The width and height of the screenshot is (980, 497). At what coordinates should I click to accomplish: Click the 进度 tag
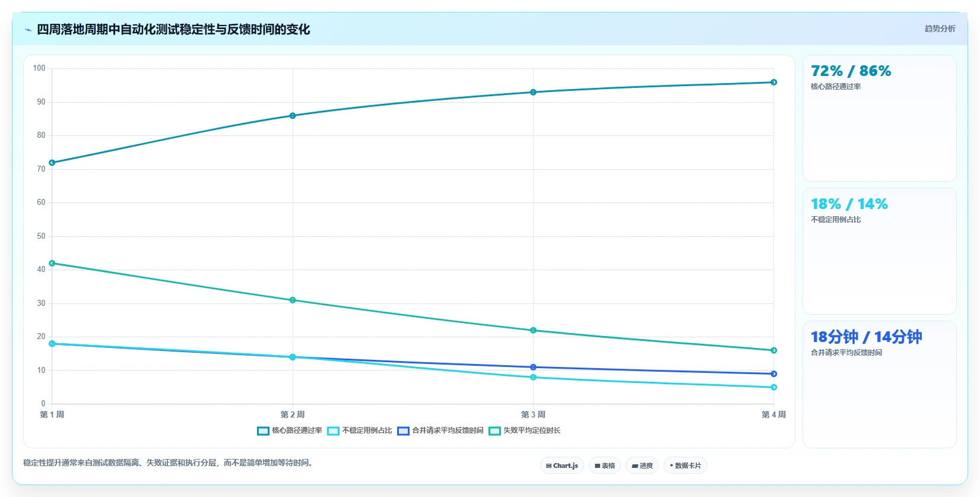[x=642, y=466]
